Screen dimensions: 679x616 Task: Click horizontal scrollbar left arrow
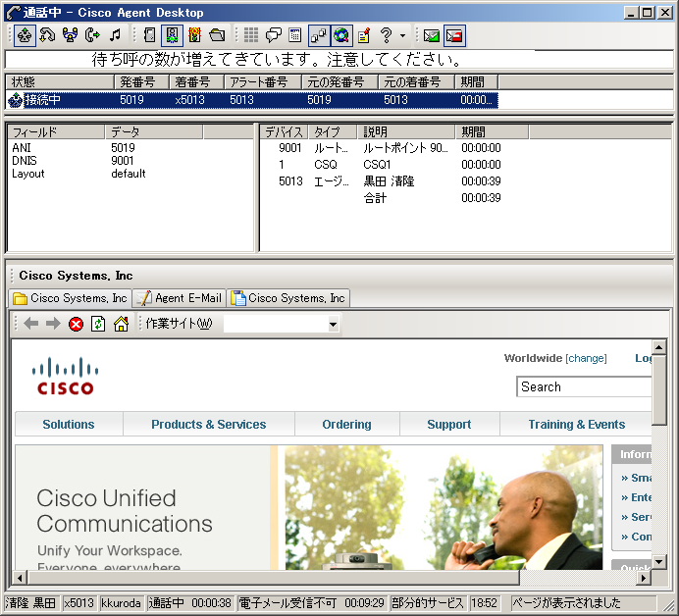tap(20, 578)
